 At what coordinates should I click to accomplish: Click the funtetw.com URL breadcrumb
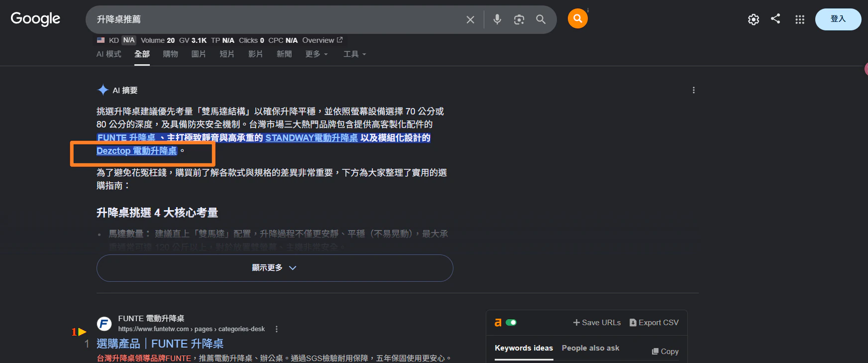191,329
